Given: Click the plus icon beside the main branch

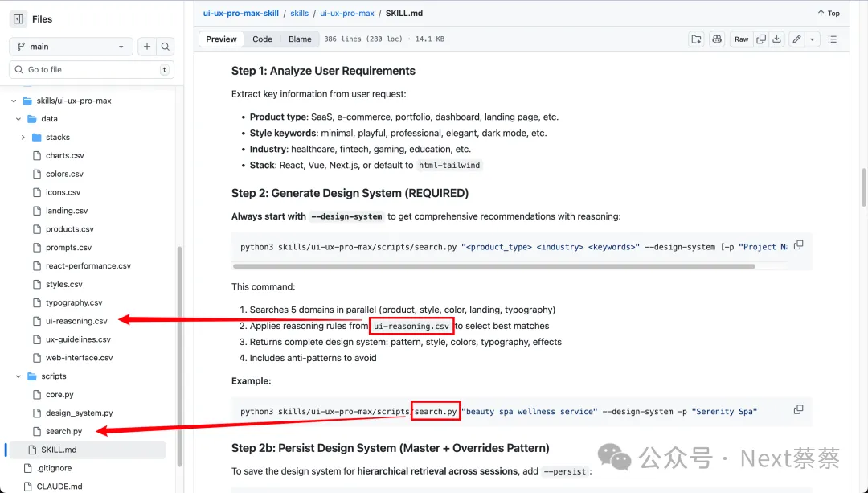Looking at the screenshot, I should tap(147, 47).
